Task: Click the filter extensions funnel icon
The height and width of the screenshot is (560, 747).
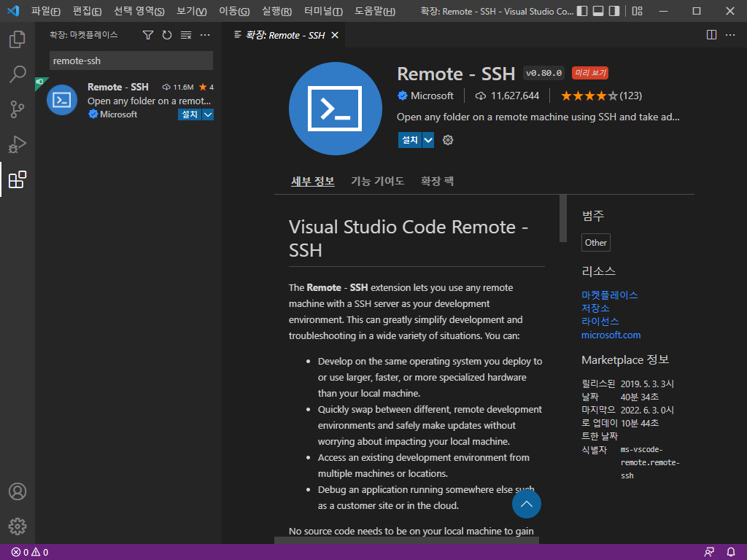Action: tap(148, 35)
